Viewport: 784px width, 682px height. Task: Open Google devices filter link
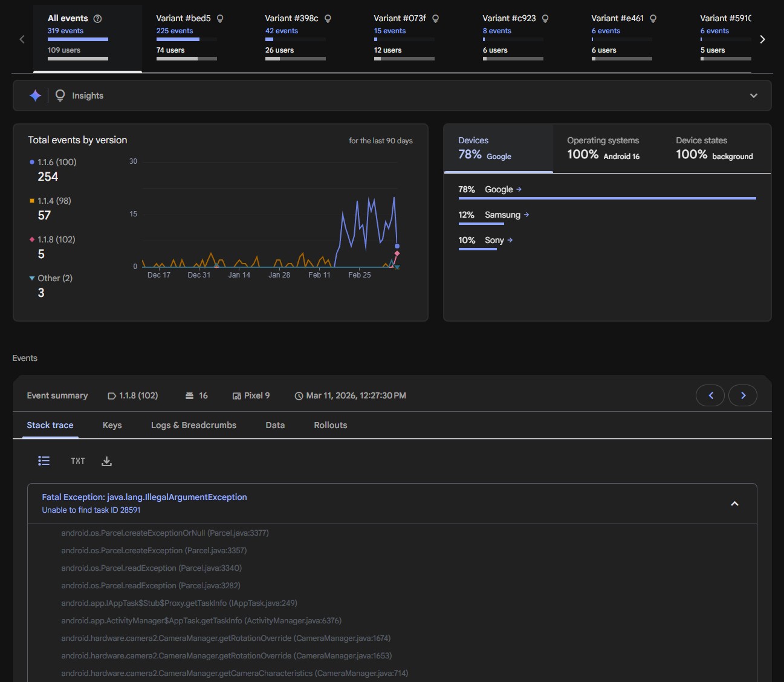pyautogui.click(x=503, y=189)
